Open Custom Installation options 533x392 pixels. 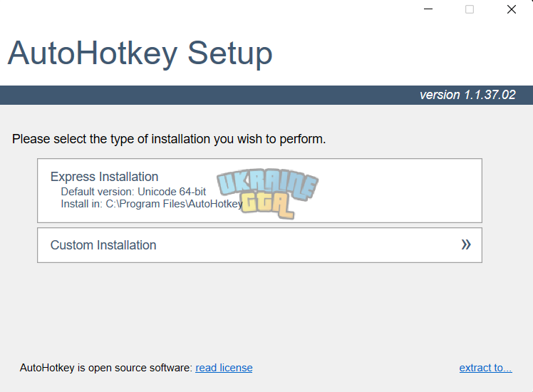259,245
